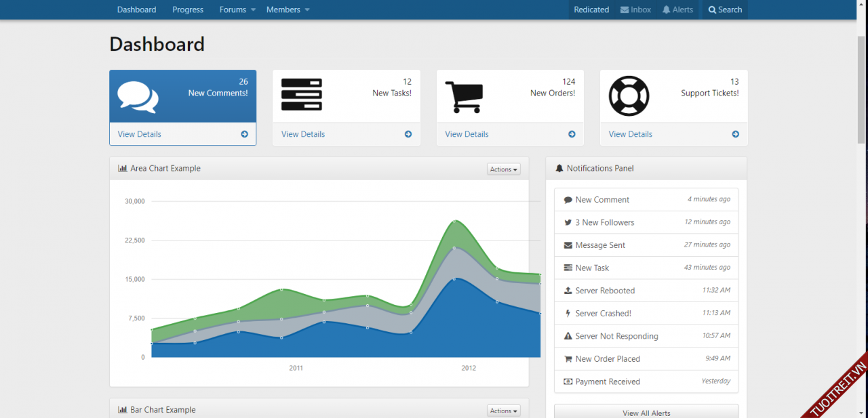868x418 pixels.
Task: Click the Server Not Responding notification text
Action: (x=617, y=336)
